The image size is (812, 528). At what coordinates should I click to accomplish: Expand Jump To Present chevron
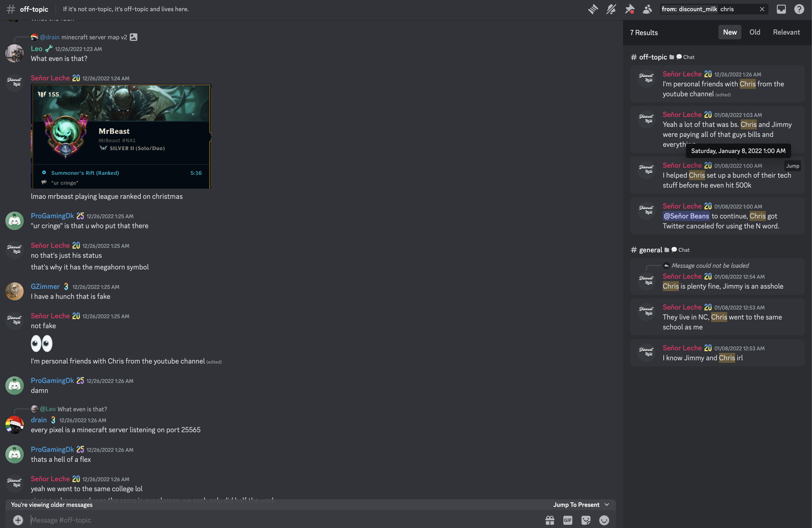(607, 505)
